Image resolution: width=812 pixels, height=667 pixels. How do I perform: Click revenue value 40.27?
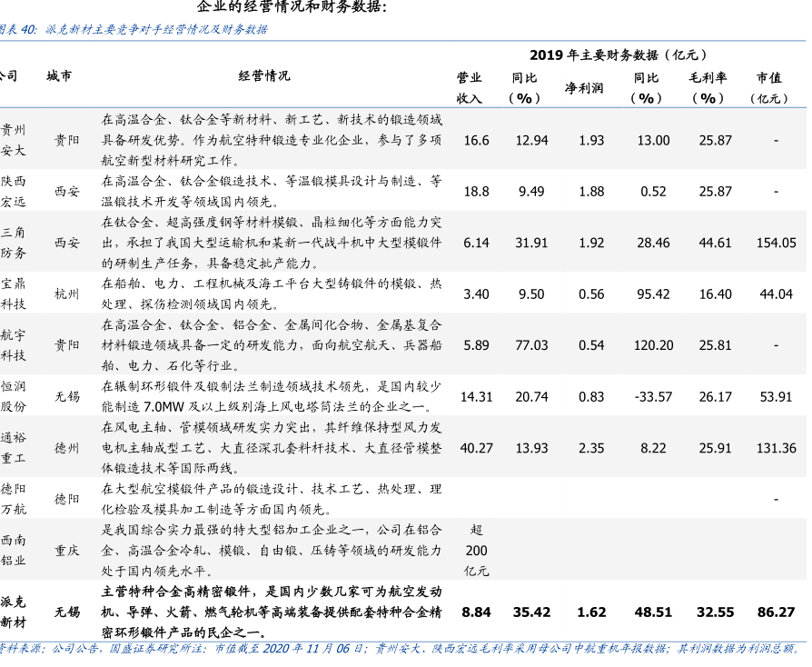coord(477,448)
